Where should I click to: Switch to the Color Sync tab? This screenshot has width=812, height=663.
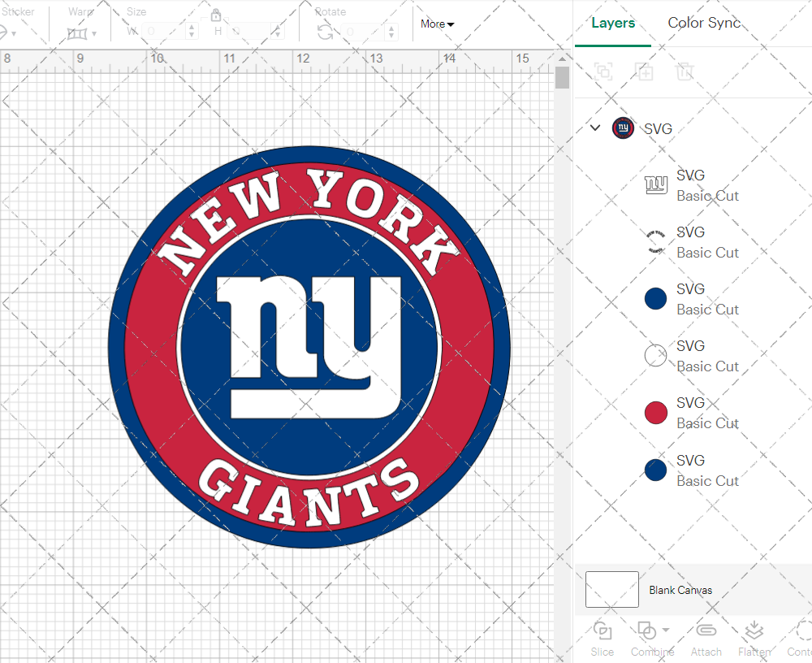click(704, 23)
